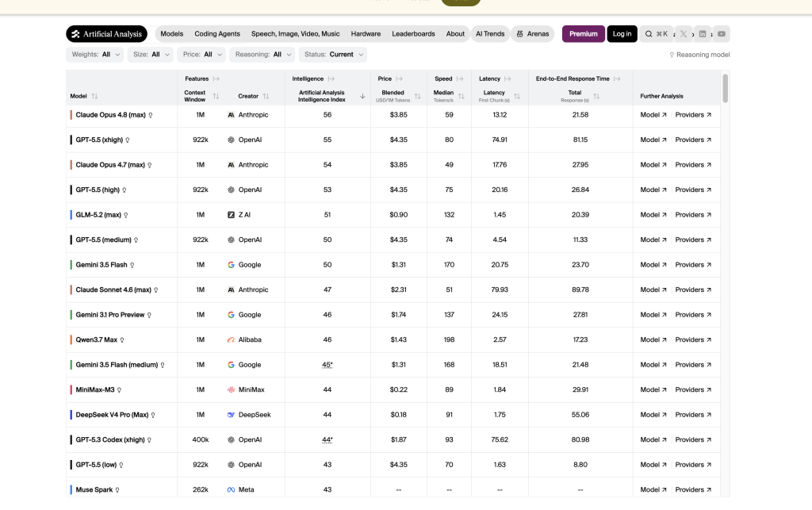Image resolution: width=812 pixels, height=510 pixels.
Task: Open Providers link for Qwen3.7 Max
Action: [x=693, y=339]
